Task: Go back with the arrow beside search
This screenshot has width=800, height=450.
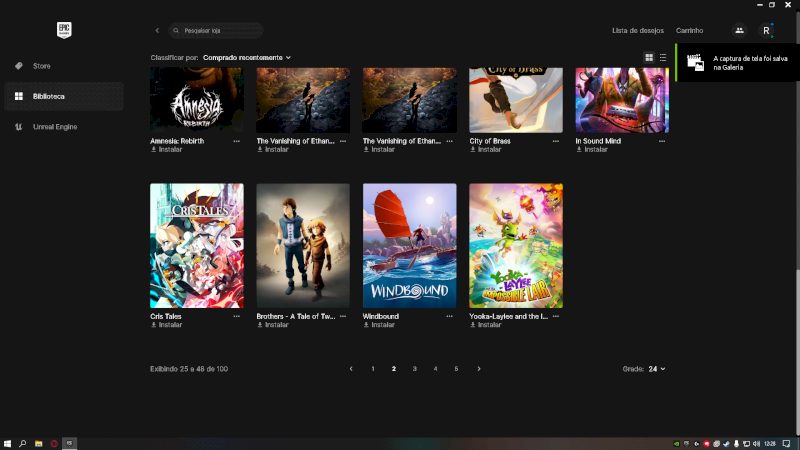Action: pyautogui.click(x=157, y=31)
